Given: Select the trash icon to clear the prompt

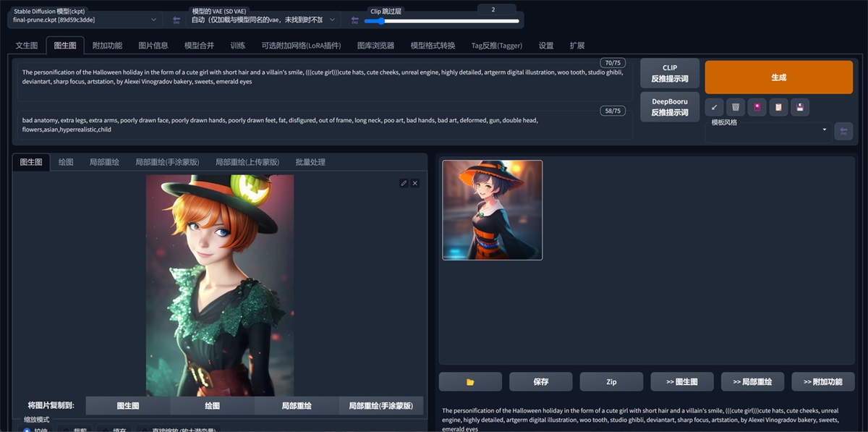Looking at the screenshot, I should 735,106.
